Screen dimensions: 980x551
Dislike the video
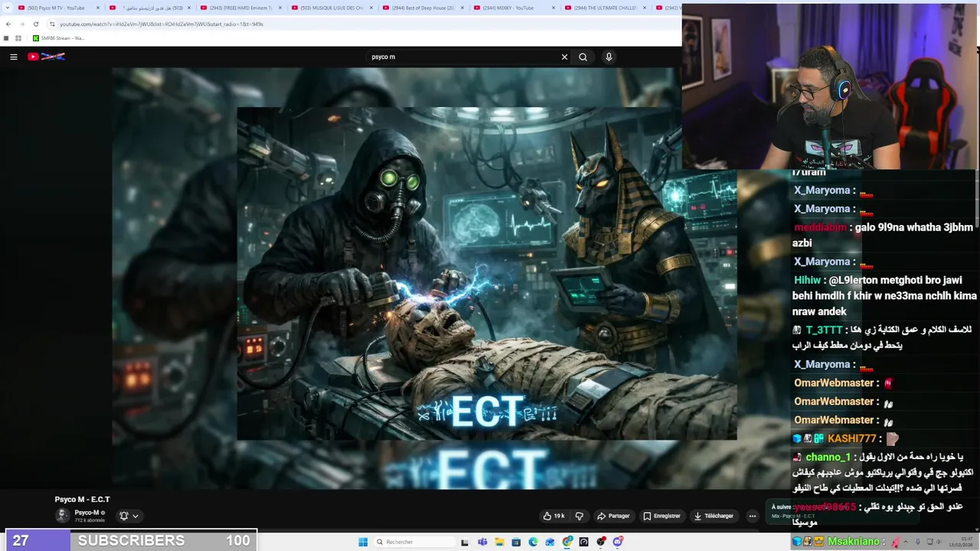point(579,516)
